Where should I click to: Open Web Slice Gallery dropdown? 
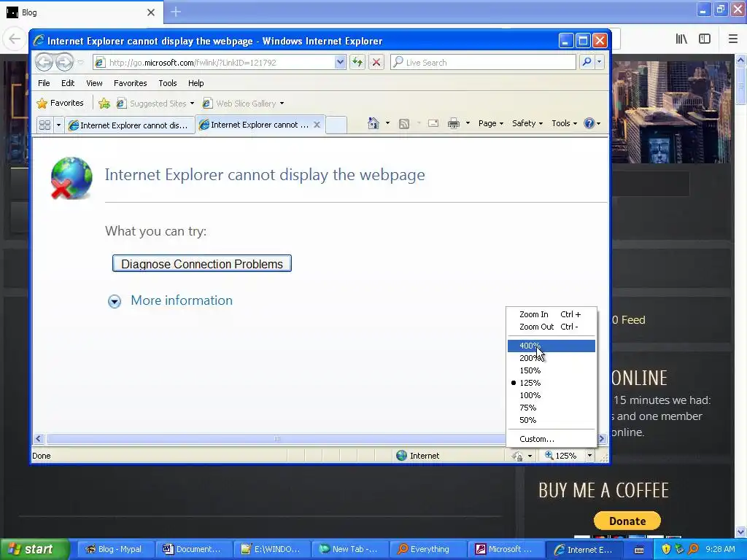(x=282, y=104)
